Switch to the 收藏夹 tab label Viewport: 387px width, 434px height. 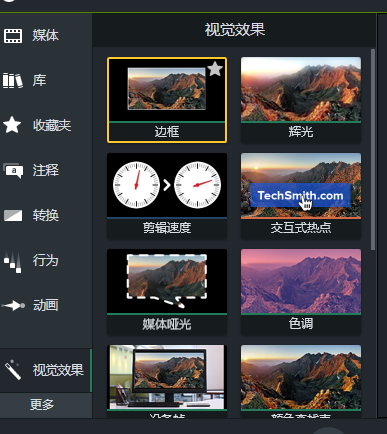[52, 125]
